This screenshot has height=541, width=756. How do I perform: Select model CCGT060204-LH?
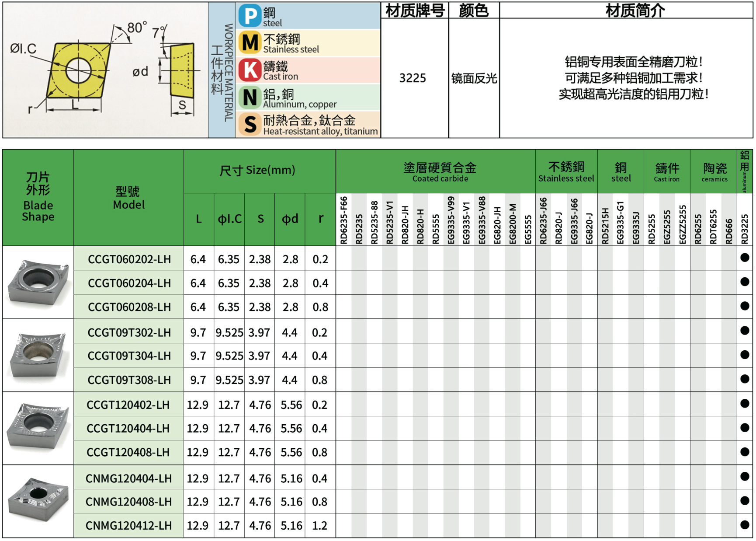click(x=129, y=283)
